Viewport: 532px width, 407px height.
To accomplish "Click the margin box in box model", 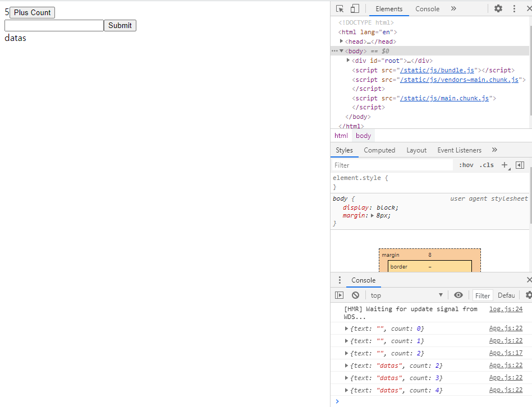I will (429, 255).
